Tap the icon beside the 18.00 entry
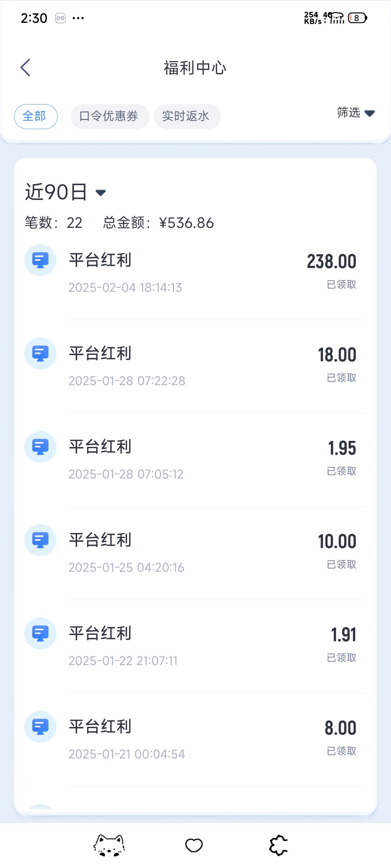 tap(40, 353)
